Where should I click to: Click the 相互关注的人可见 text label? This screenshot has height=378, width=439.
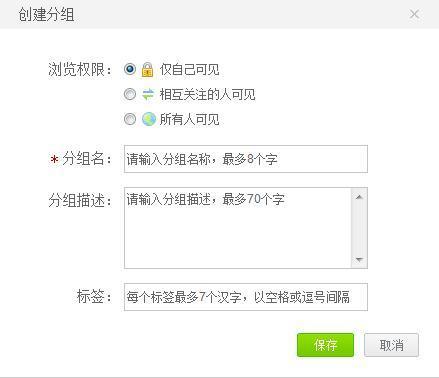click(x=207, y=94)
